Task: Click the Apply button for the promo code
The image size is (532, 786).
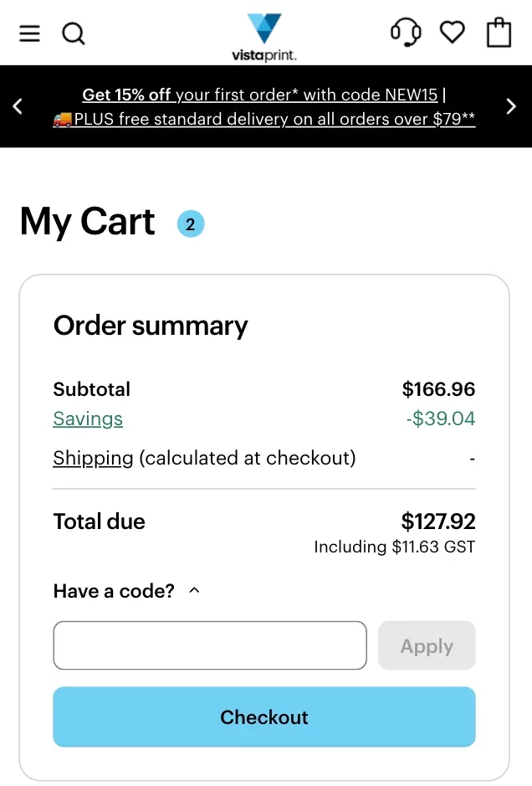Action: click(427, 645)
